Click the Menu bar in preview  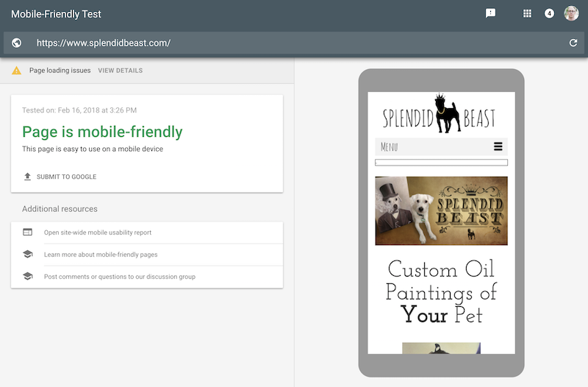442,146
